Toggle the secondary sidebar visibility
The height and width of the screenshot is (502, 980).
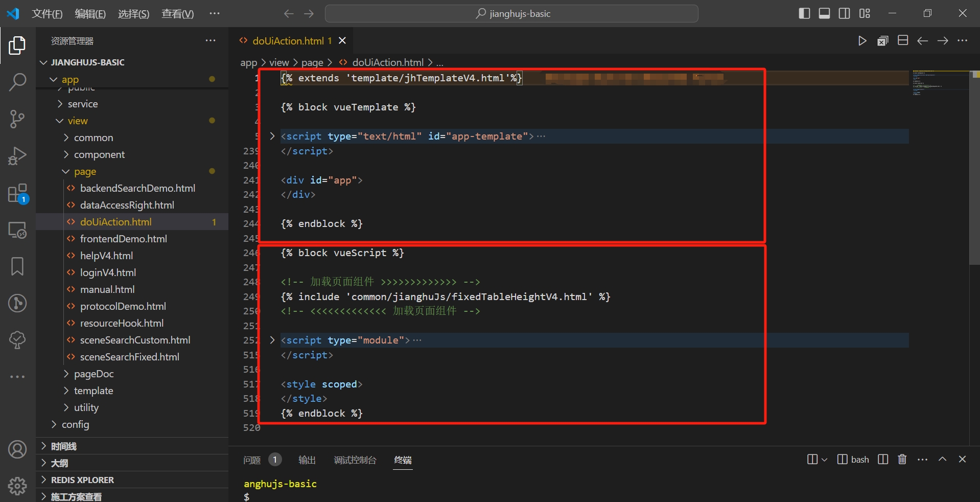[844, 13]
